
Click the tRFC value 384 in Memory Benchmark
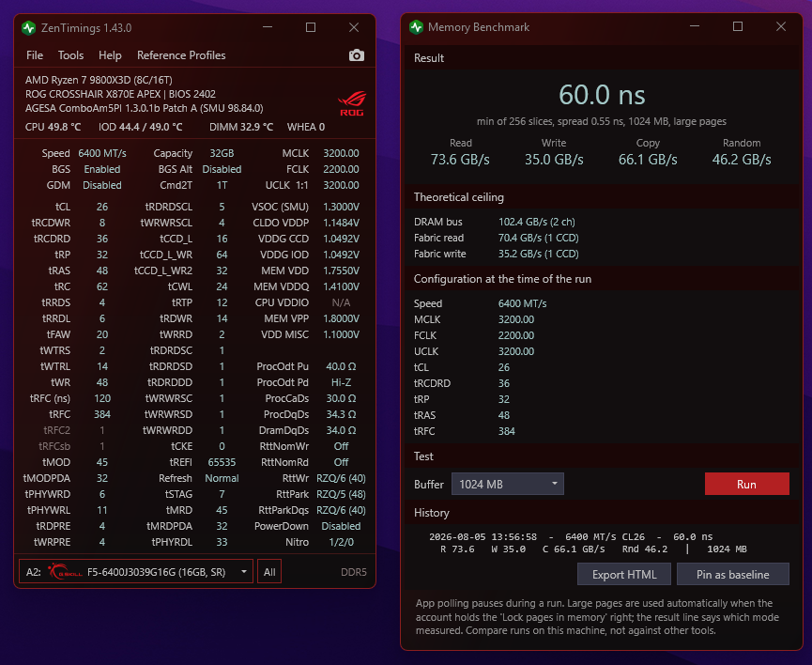[x=507, y=431]
